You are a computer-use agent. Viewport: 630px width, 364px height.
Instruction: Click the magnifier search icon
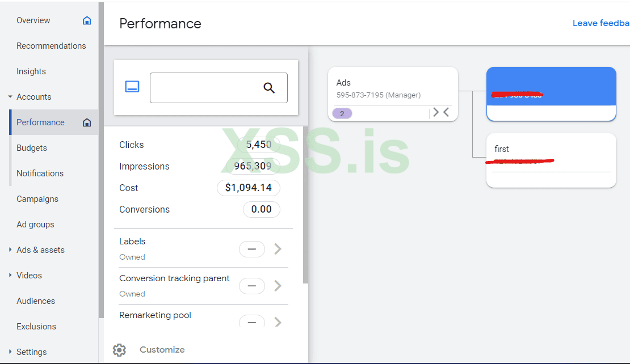269,88
